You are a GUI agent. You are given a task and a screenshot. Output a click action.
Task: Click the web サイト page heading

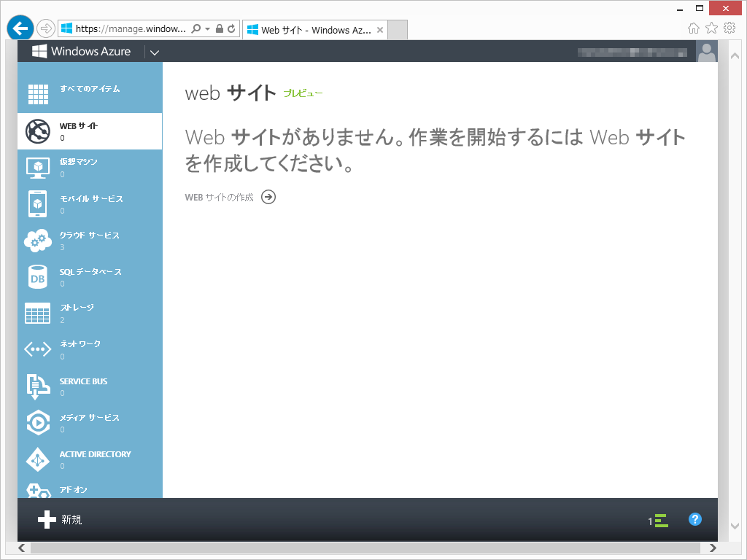pyautogui.click(x=231, y=93)
